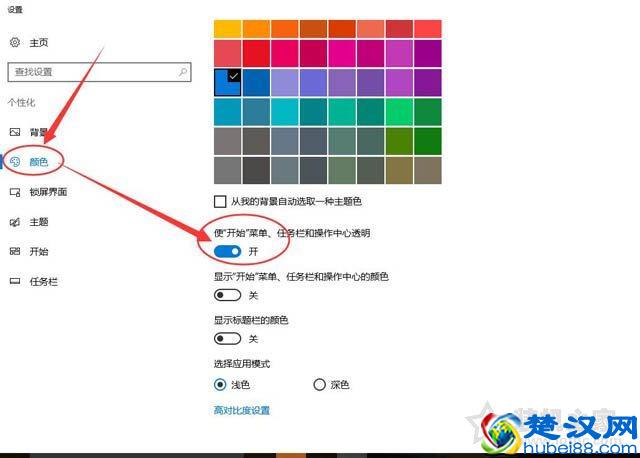Check 从我的背景自动选取一种主题色 checkbox
Screen dimensions: 640x458
tap(220, 201)
